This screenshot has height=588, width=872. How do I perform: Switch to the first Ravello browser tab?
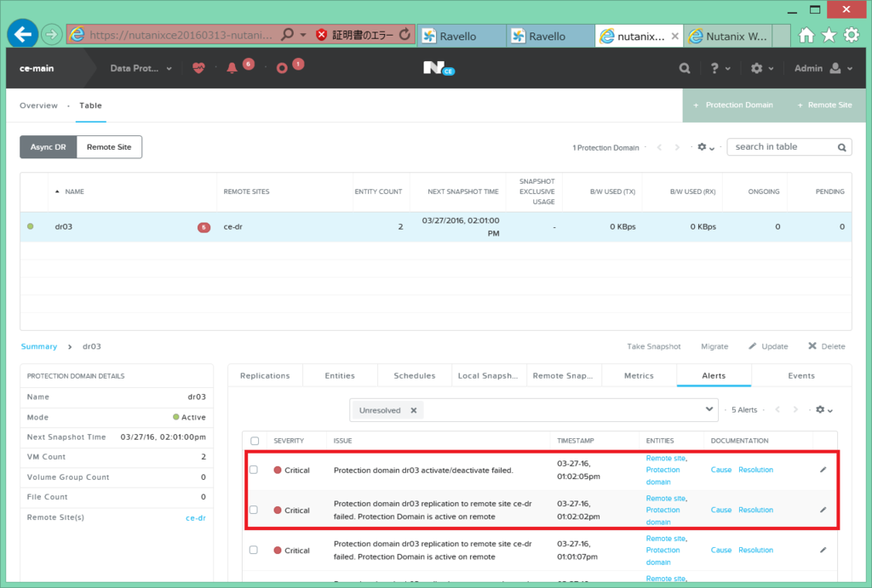pyautogui.click(x=462, y=36)
